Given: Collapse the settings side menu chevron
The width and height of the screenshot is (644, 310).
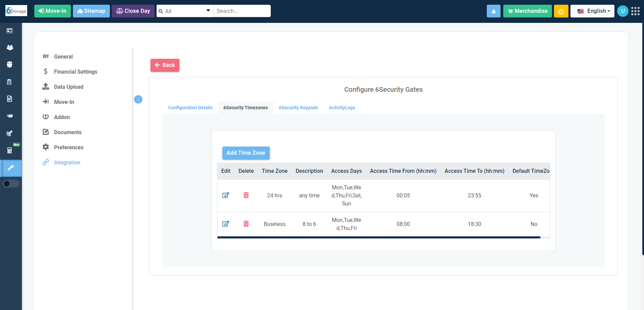Looking at the screenshot, I should (x=138, y=99).
